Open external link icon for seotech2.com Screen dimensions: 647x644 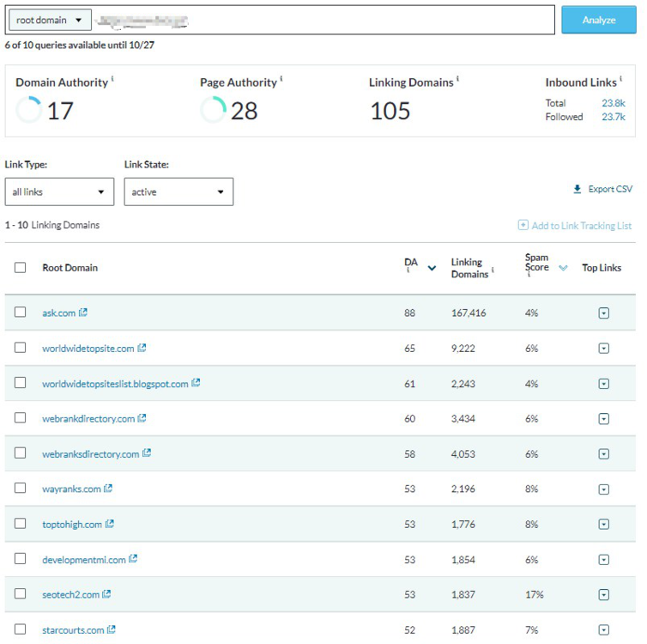coord(107,594)
